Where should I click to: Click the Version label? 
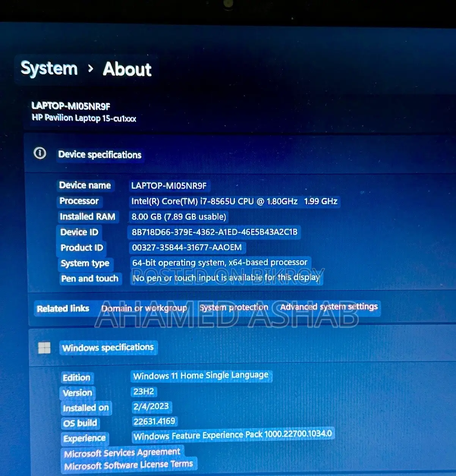[x=77, y=393]
